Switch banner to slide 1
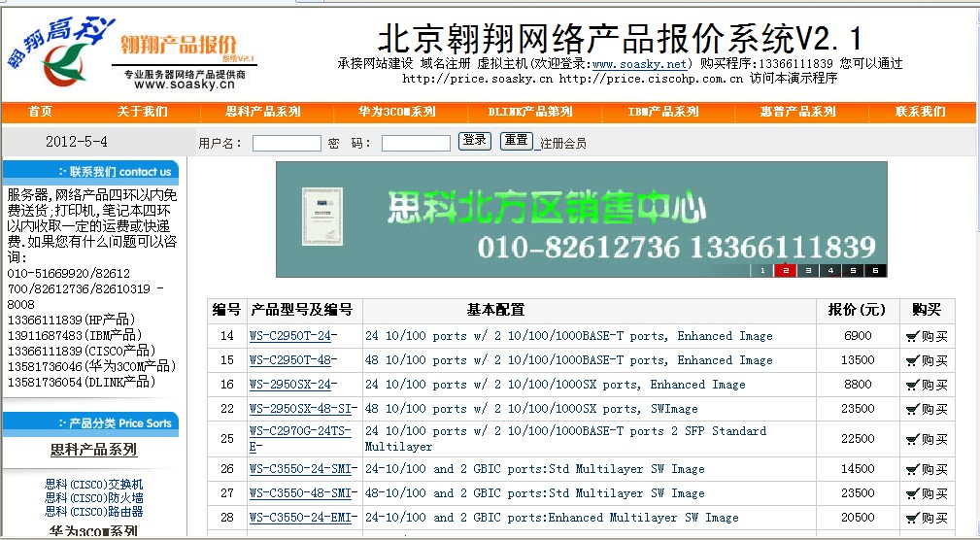The image size is (980, 540). click(x=762, y=271)
